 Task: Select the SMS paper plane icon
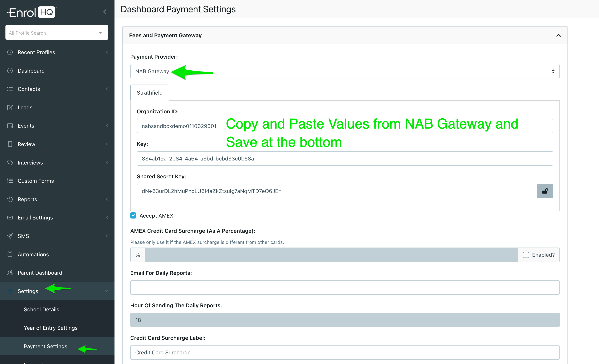[10, 236]
